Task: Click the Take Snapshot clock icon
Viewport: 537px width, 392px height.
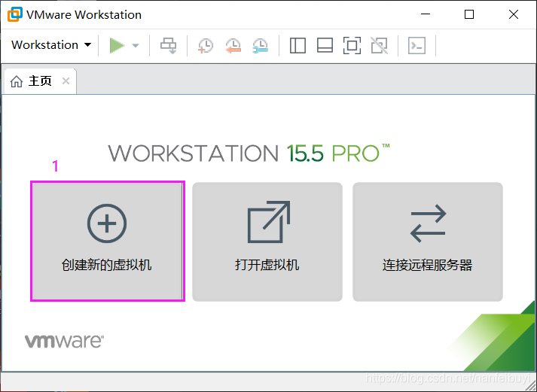Action: [206, 45]
